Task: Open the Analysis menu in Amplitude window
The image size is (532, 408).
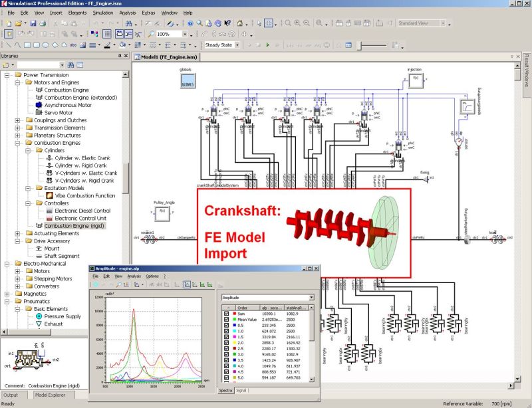Action: 134,276
